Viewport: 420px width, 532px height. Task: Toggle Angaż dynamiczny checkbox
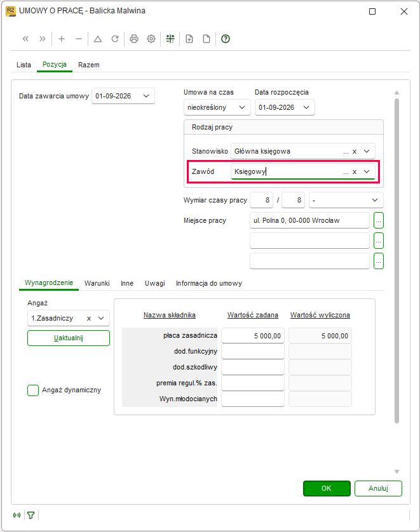point(33,390)
